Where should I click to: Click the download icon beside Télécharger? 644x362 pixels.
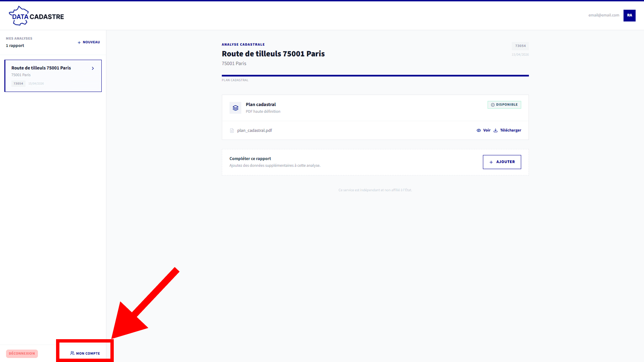pos(495,131)
